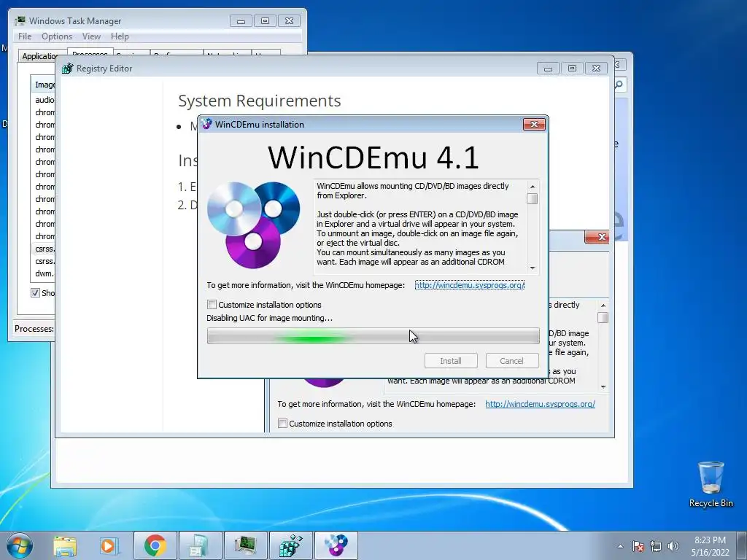
Task: Click the Show desktop strip beside clock
Action: pyautogui.click(x=743, y=545)
